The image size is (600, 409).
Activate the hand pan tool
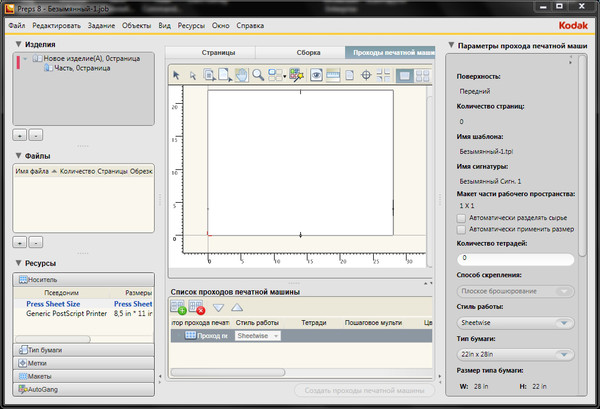pos(240,74)
